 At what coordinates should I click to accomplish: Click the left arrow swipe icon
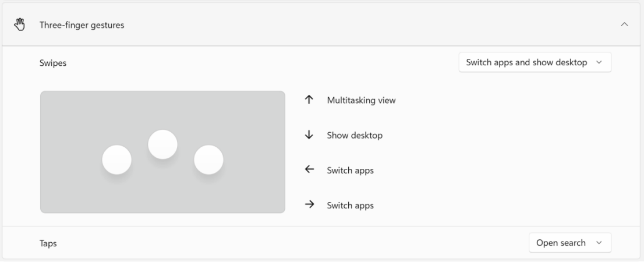point(309,170)
